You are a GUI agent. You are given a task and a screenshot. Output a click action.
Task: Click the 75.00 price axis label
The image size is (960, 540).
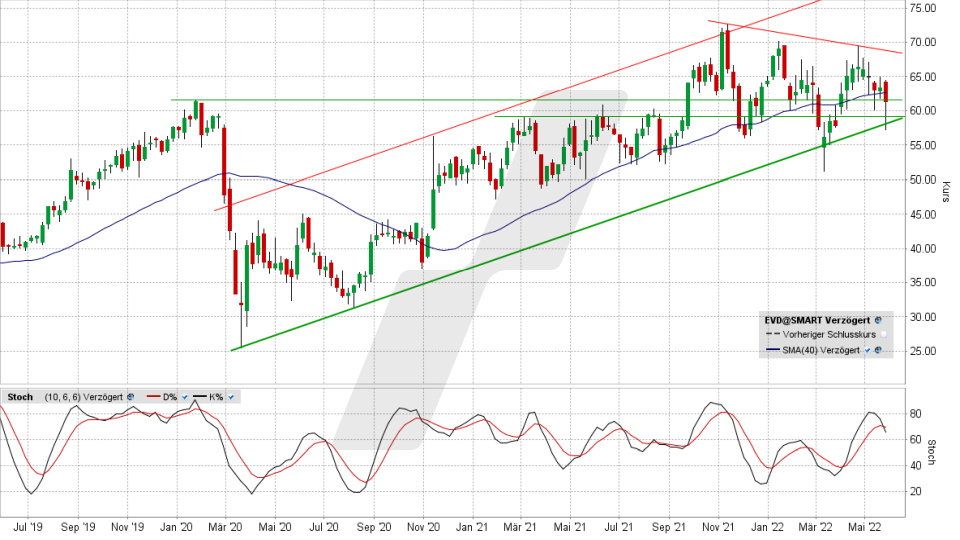(923, 8)
